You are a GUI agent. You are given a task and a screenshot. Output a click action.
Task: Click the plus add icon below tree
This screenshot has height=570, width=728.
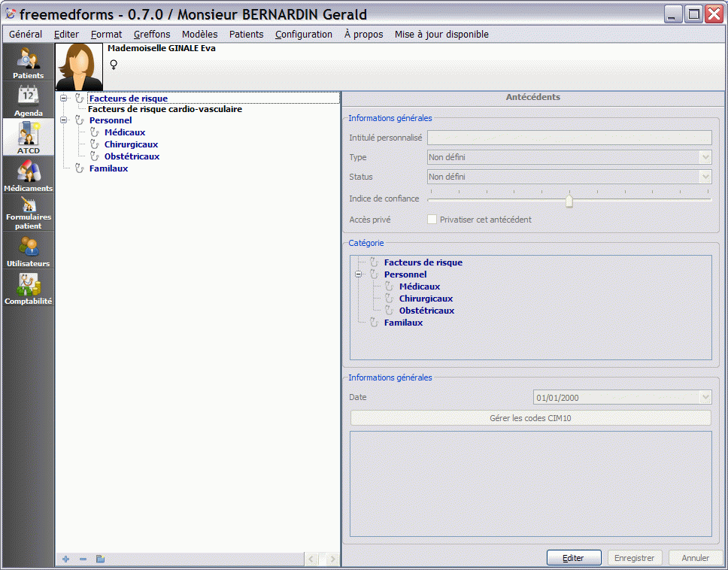(66, 559)
